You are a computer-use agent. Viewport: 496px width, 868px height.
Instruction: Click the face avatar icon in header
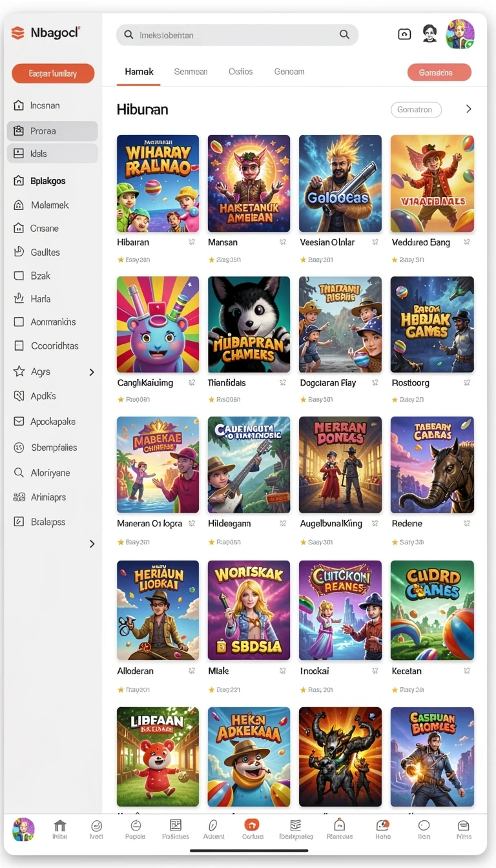tap(430, 34)
